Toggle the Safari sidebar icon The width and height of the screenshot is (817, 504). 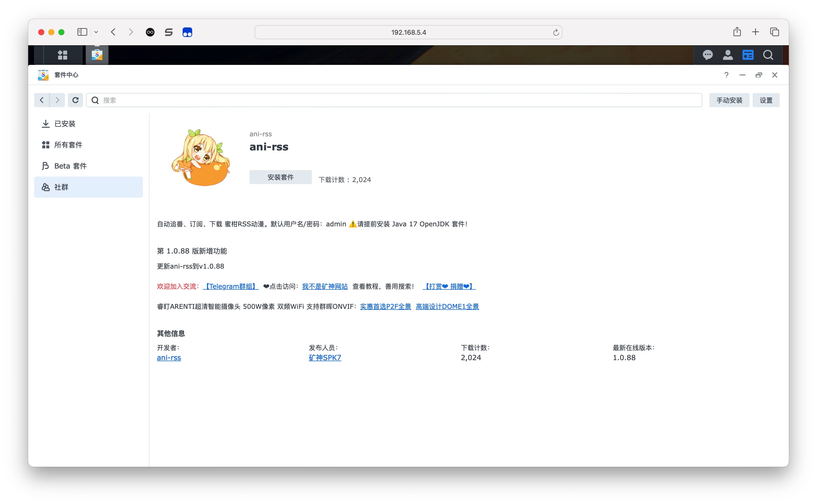[x=82, y=32]
